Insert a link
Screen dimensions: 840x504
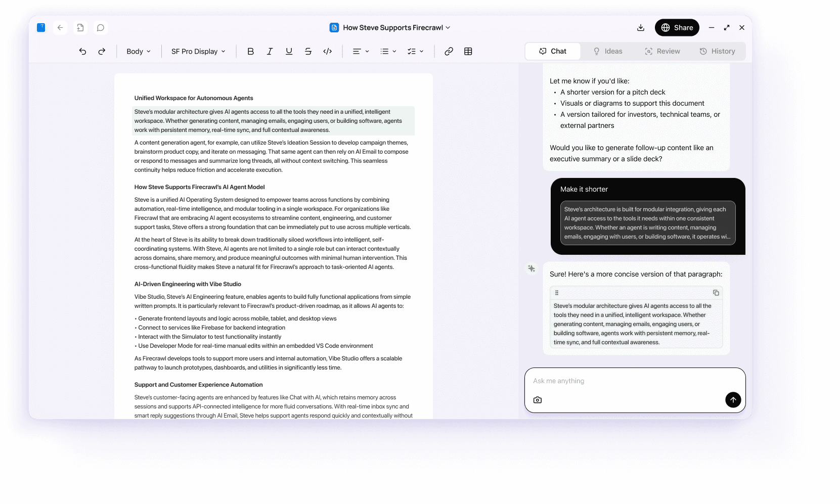449,51
